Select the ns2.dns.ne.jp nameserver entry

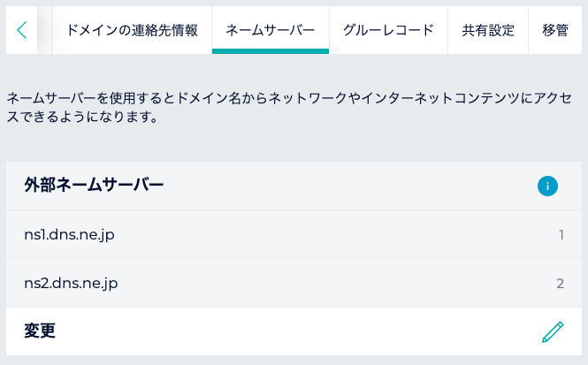click(71, 284)
